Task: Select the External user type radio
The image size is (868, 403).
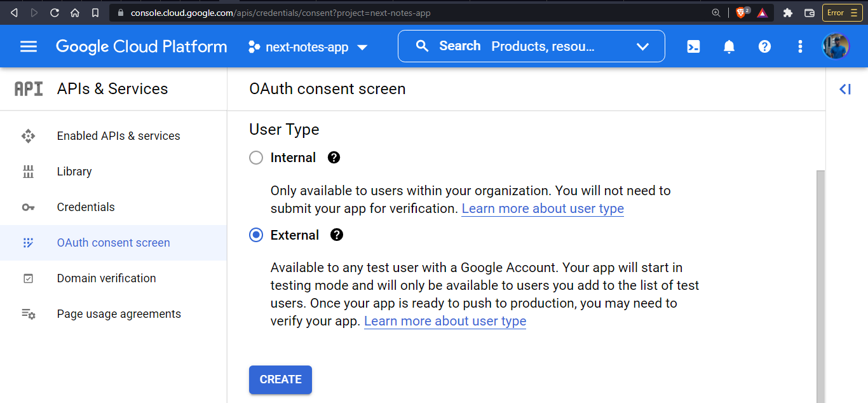Action: point(256,235)
